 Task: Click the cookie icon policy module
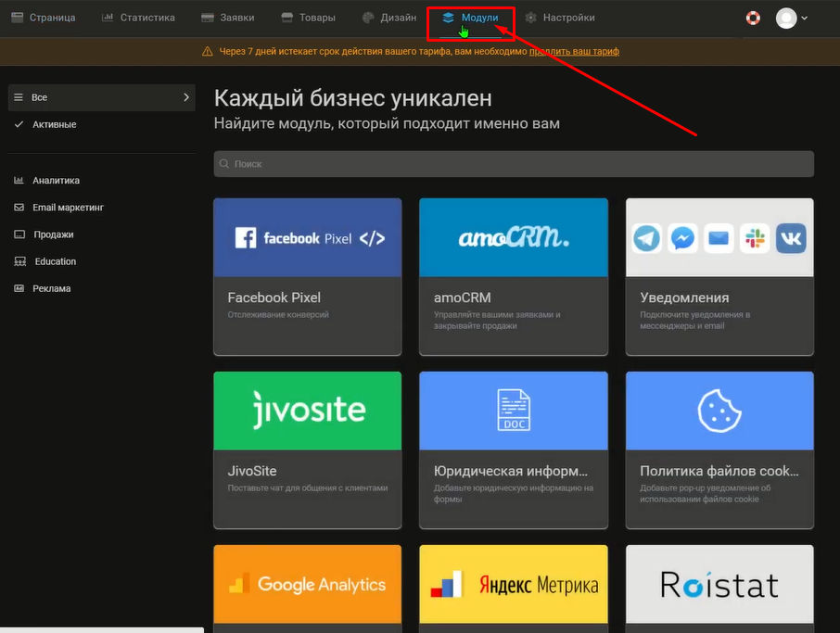click(719, 411)
